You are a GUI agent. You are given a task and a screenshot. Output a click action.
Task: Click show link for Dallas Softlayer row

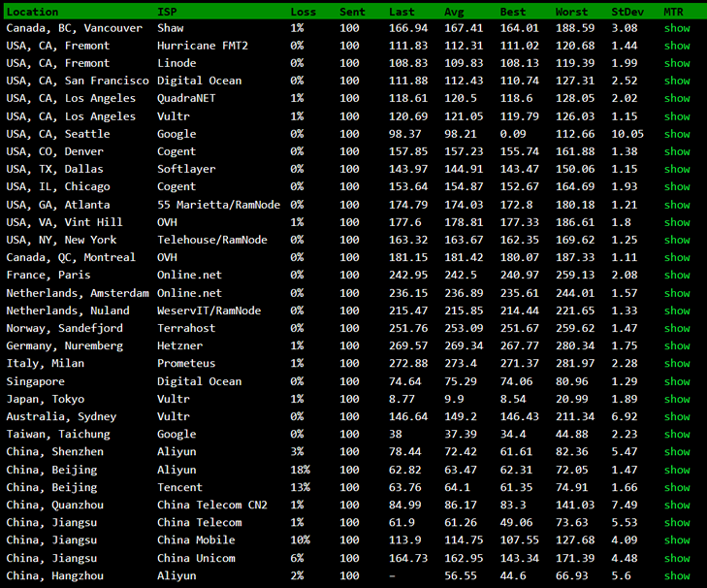677,169
